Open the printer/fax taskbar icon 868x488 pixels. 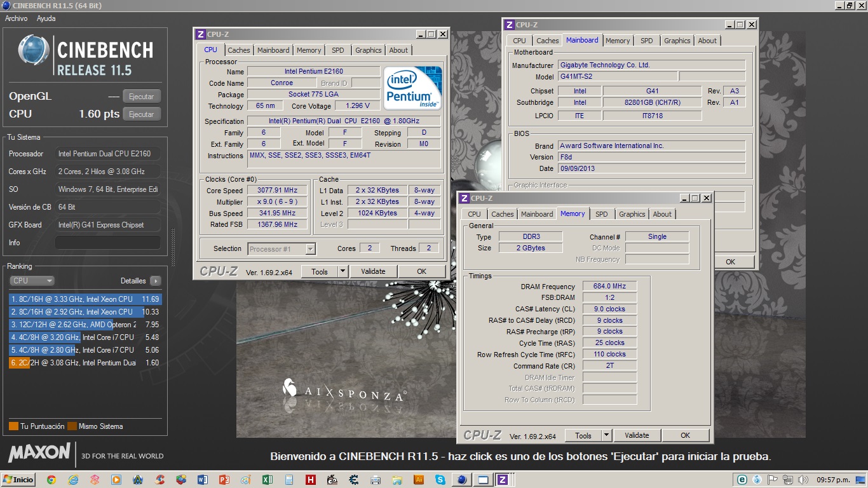pos(376,480)
